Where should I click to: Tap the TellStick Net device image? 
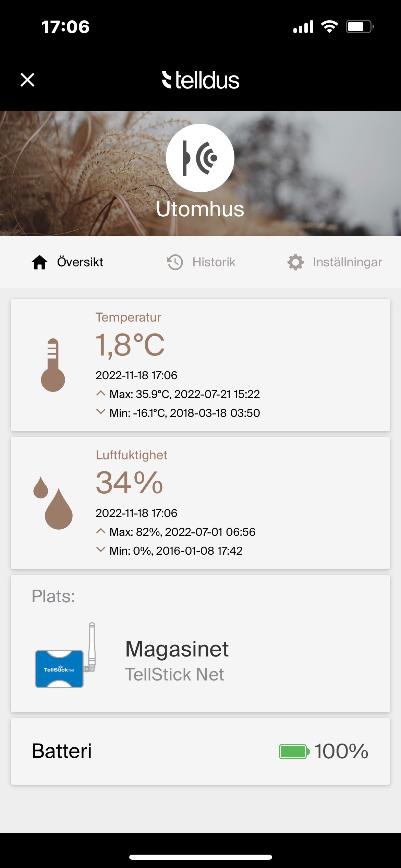tap(65, 655)
